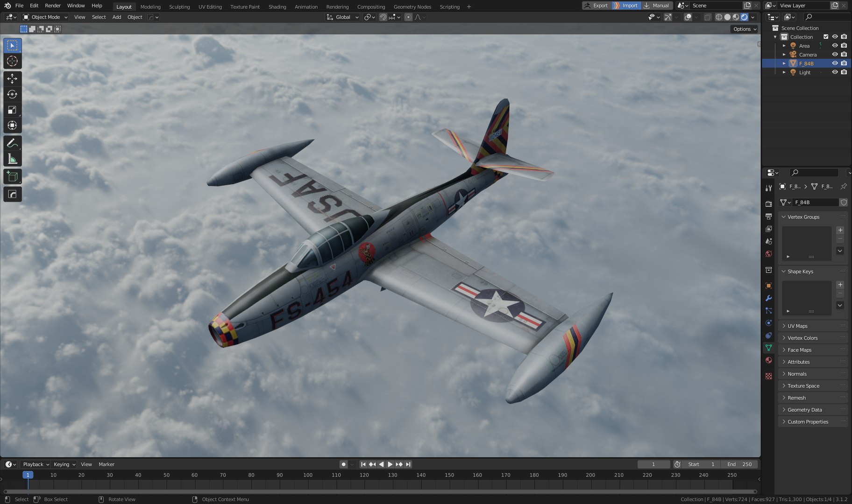This screenshot has width=852, height=504.
Task: Hide the Area light in viewport
Action: (x=835, y=46)
